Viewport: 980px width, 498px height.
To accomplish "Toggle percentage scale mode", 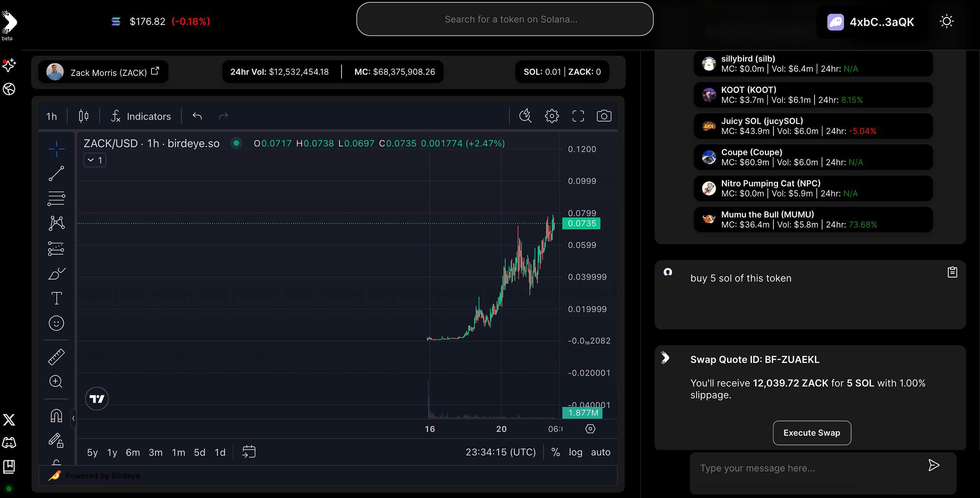I will [x=556, y=452].
